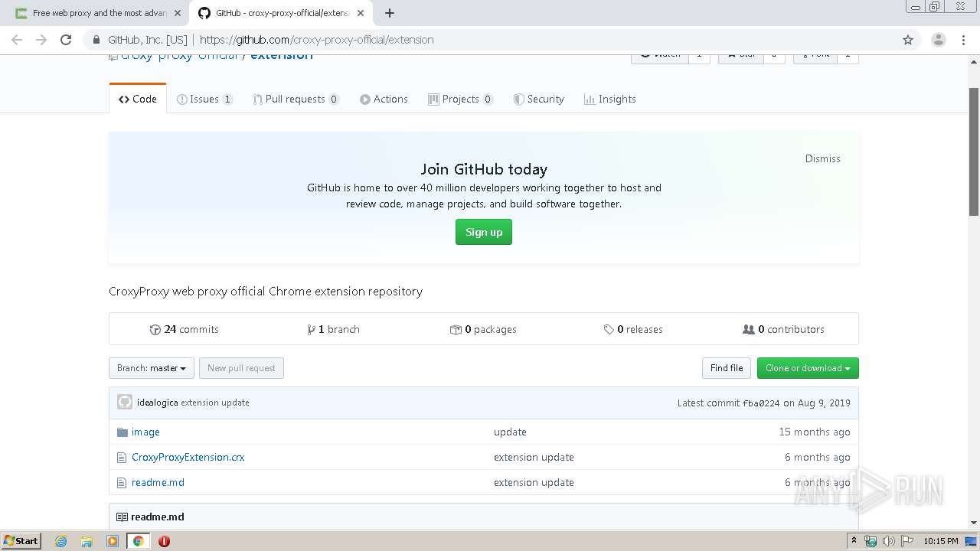Open the idealogica author link
This screenshot has height=551, width=980.
pyautogui.click(x=157, y=403)
